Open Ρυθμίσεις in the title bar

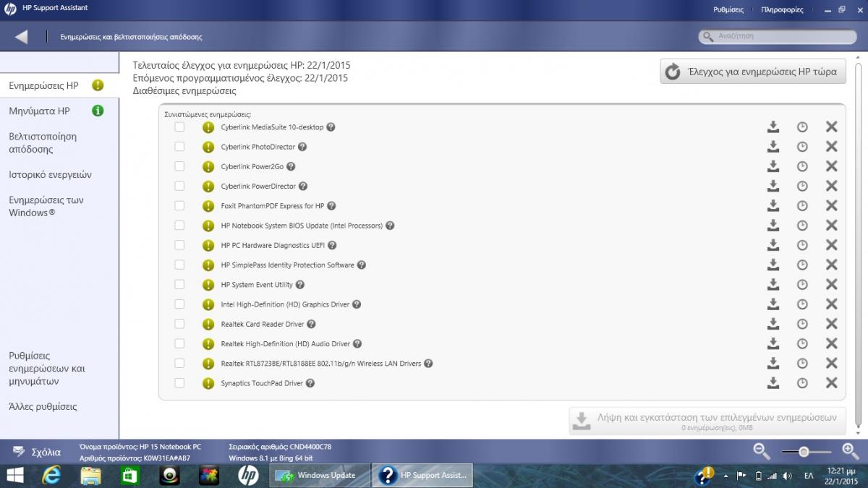[x=728, y=10]
